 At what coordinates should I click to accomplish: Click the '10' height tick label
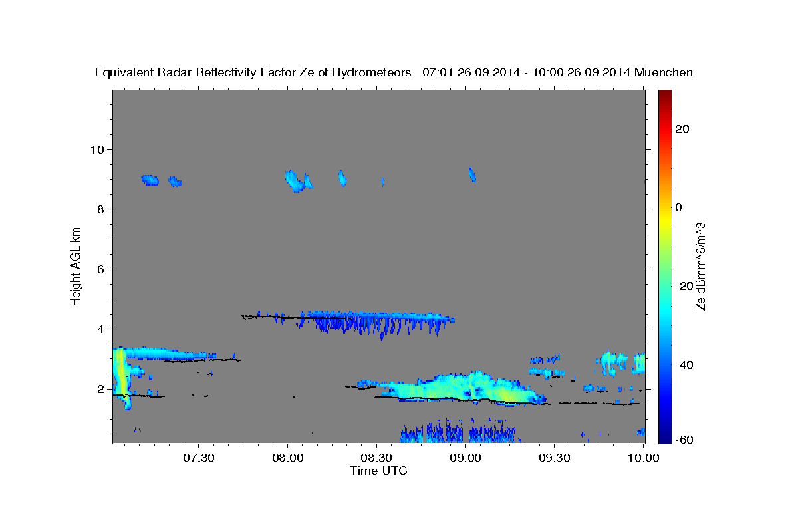[97, 149]
